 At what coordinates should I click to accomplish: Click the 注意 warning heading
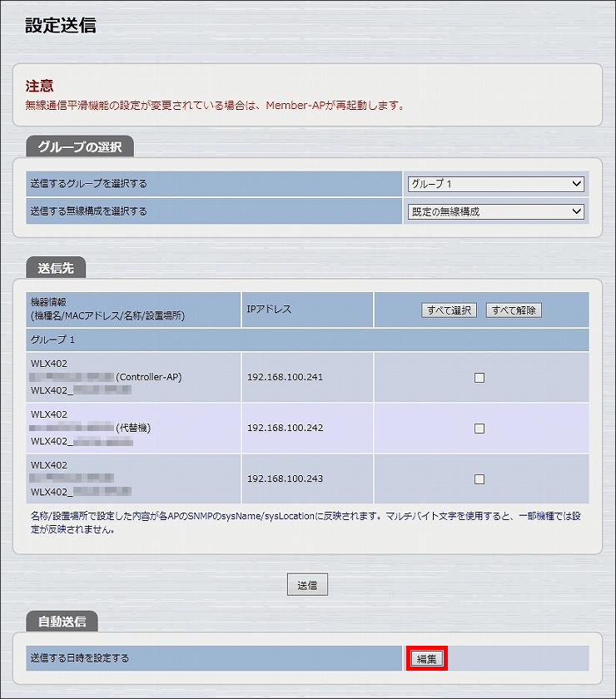click(x=39, y=86)
